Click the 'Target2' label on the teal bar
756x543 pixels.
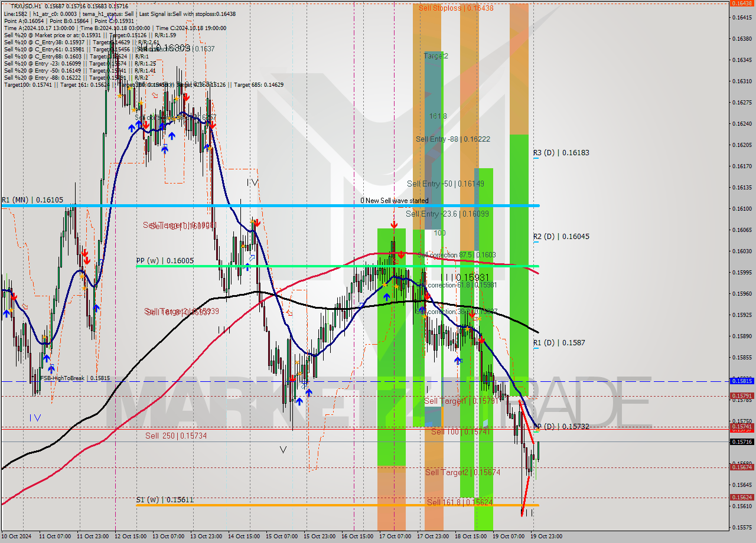point(436,56)
